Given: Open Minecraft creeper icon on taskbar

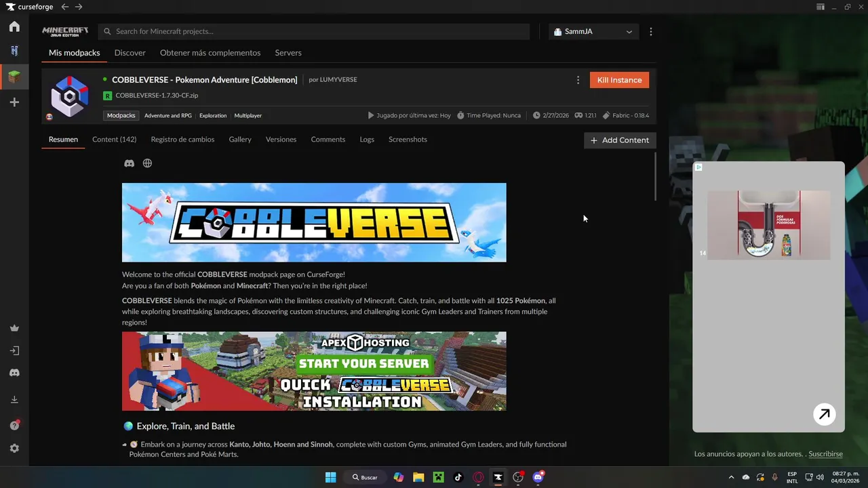Looking at the screenshot, I should (438, 477).
